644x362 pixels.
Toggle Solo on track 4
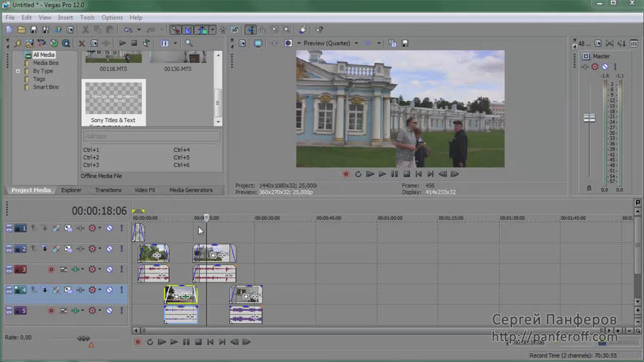[x=121, y=290]
